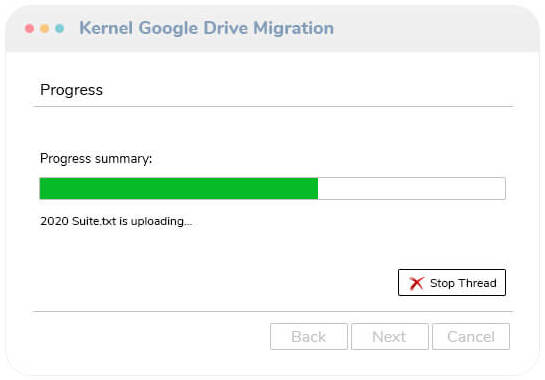Screen dimensions: 545x380
Task: Stop the upload thread
Action: pyautogui.click(x=452, y=283)
